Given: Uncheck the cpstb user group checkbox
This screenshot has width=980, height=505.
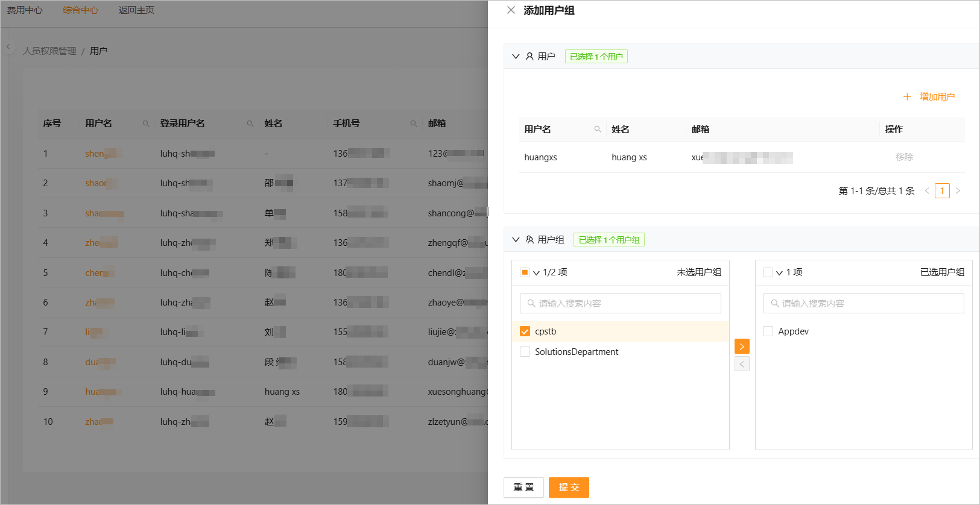Looking at the screenshot, I should (x=525, y=331).
